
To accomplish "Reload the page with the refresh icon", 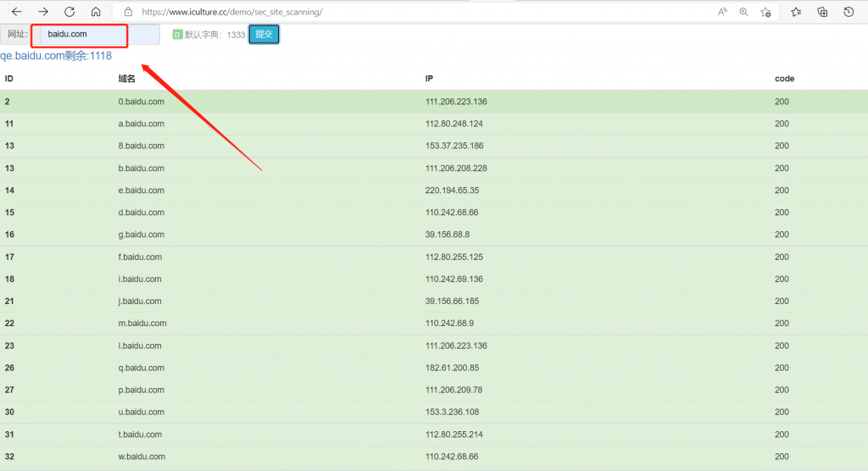I will click(x=70, y=12).
